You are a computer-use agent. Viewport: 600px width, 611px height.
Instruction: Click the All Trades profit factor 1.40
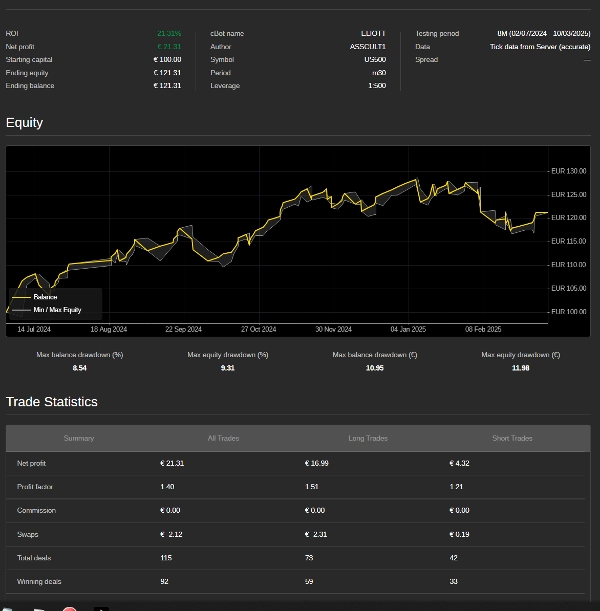[167, 487]
